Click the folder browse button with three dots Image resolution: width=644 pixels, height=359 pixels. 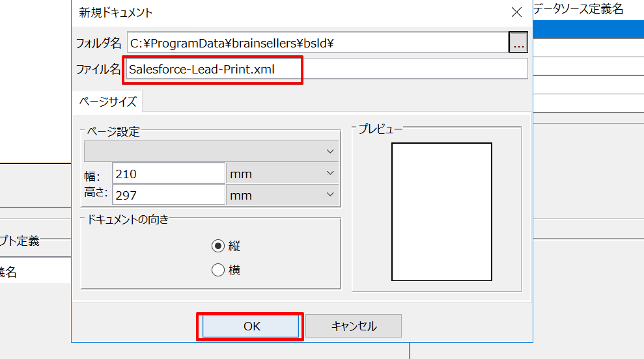(518, 42)
